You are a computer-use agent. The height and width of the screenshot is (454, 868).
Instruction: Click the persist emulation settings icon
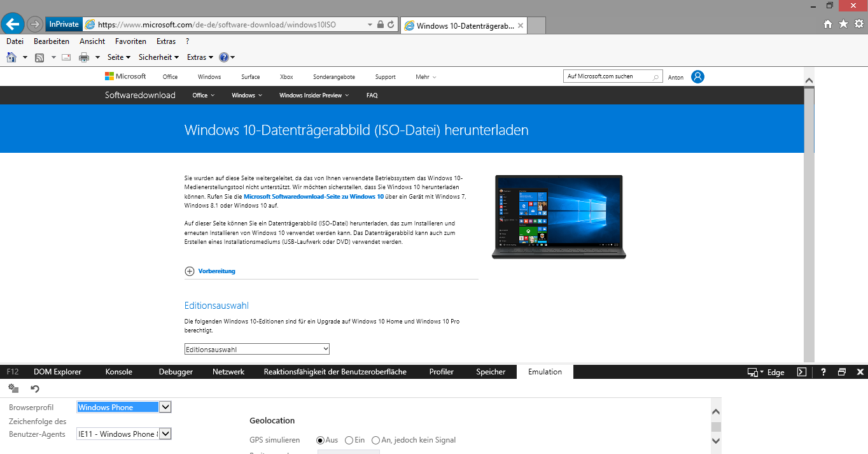[x=14, y=388]
